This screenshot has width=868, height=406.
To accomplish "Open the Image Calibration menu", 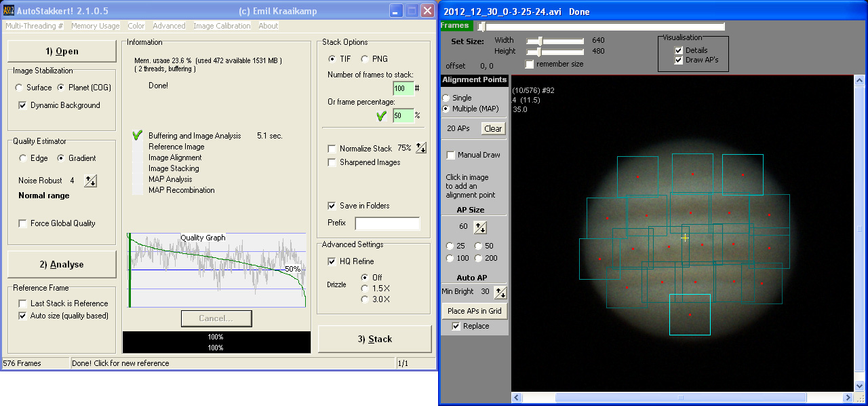I will (222, 26).
